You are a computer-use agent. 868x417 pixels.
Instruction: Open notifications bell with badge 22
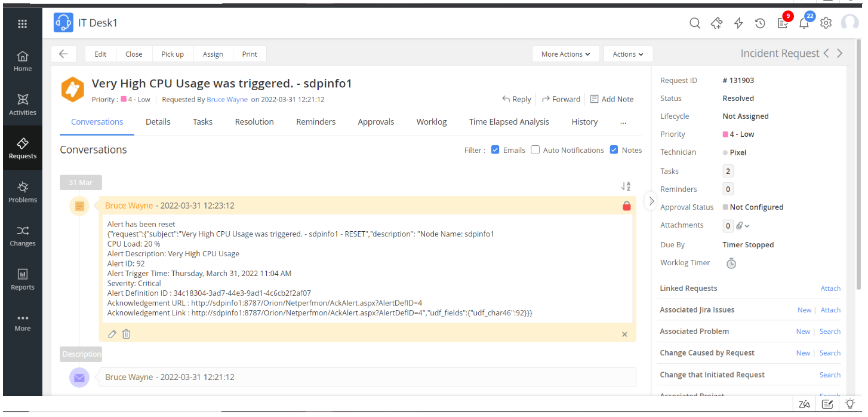pos(804,23)
